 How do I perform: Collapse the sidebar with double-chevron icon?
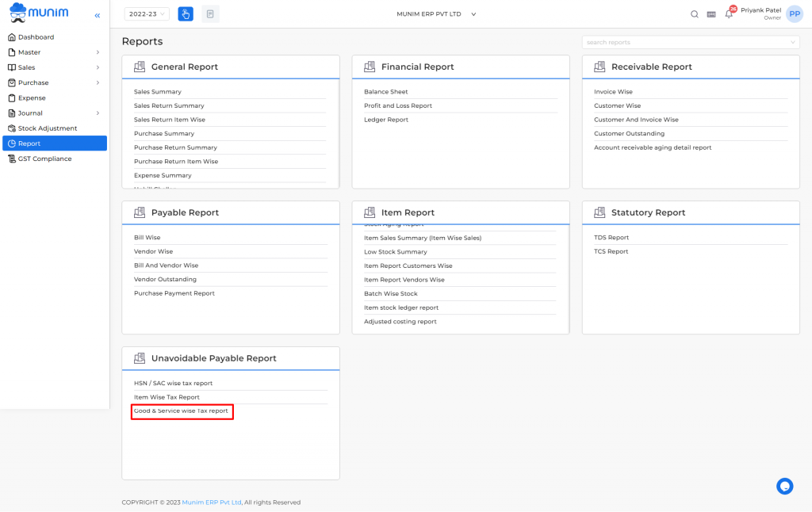pos(98,16)
